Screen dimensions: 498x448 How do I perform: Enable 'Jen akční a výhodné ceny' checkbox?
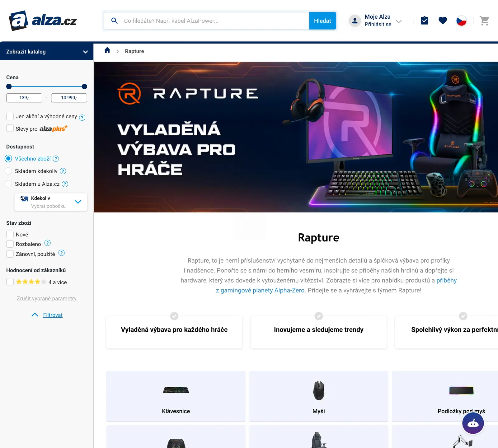point(10,116)
